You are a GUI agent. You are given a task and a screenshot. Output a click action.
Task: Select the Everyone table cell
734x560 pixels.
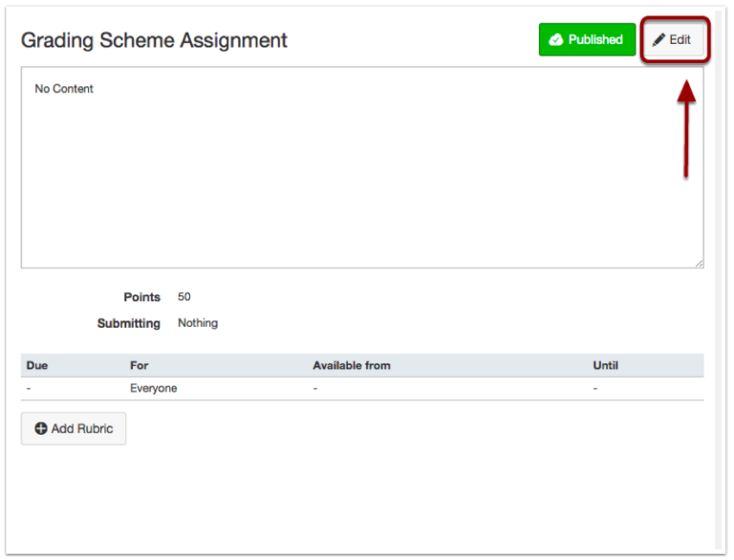tap(154, 388)
